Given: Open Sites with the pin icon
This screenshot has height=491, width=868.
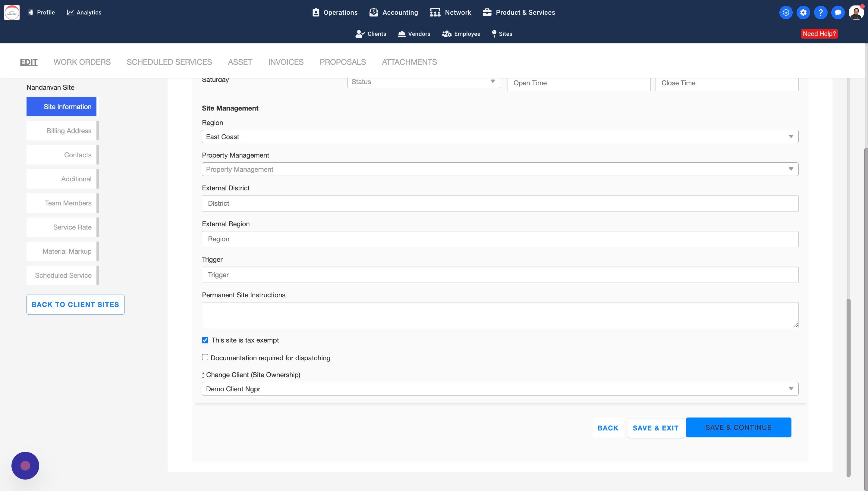Looking at the screenshot, I should [502, 34].
